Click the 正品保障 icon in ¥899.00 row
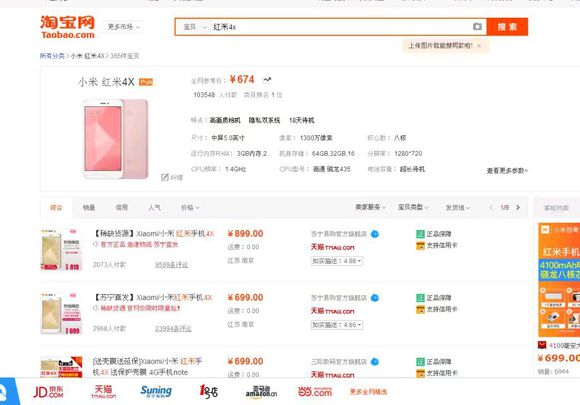 point(420,234)
